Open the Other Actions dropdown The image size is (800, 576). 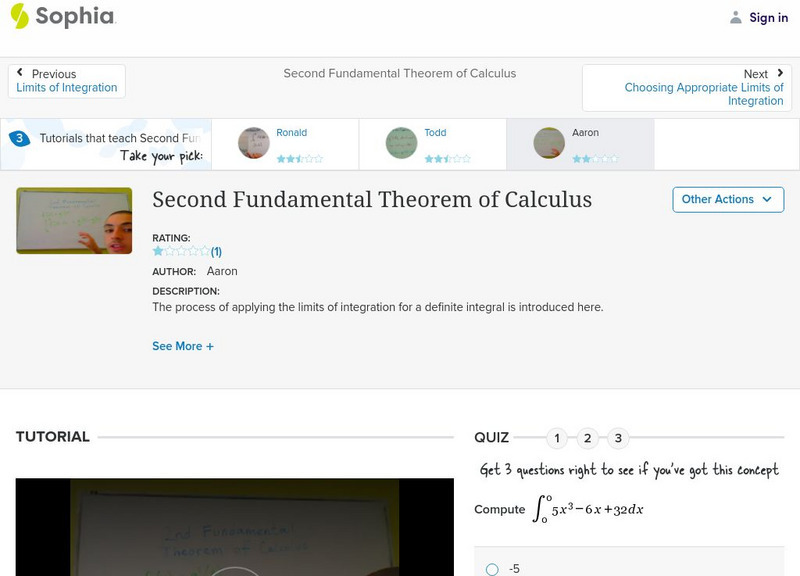click(x=727, y=199)
